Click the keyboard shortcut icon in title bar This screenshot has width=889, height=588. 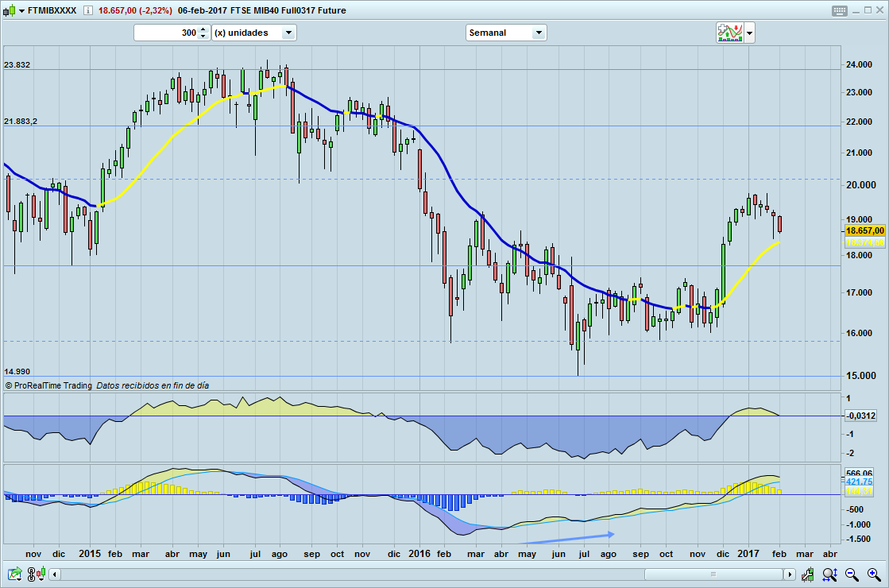pyautogui.click(x=840, y=10)
